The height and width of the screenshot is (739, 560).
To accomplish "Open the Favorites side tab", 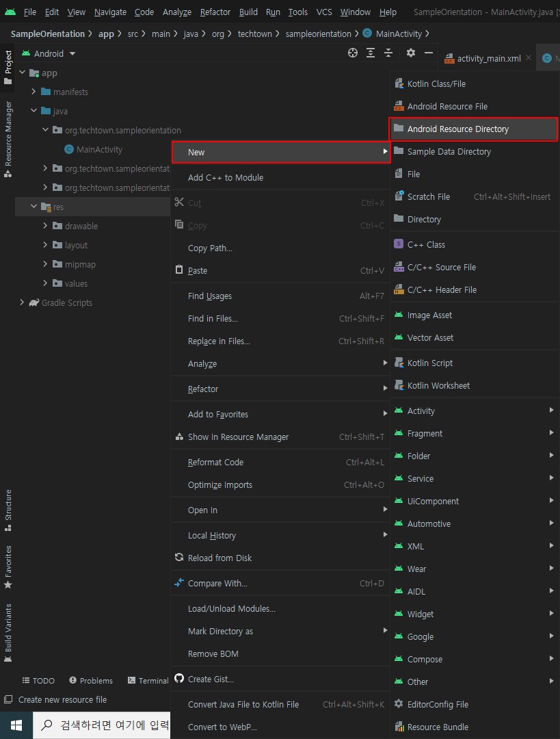I will 8,567.
